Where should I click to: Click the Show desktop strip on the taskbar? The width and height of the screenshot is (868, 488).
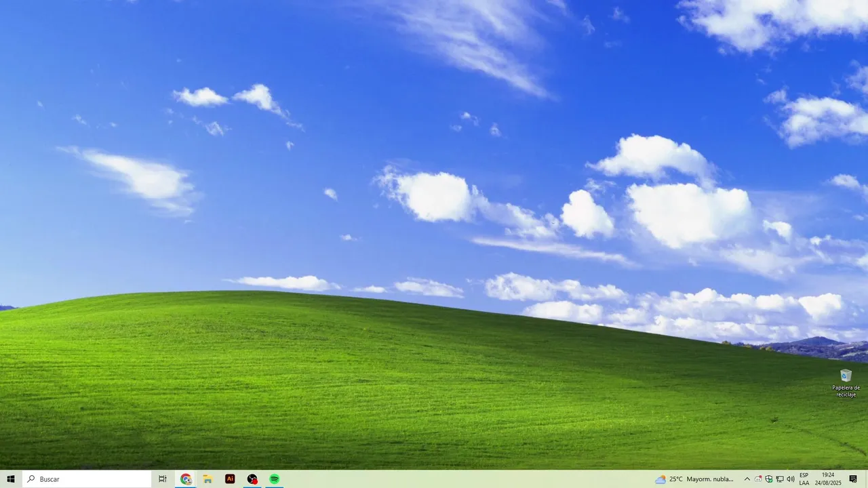click(866, 479)
